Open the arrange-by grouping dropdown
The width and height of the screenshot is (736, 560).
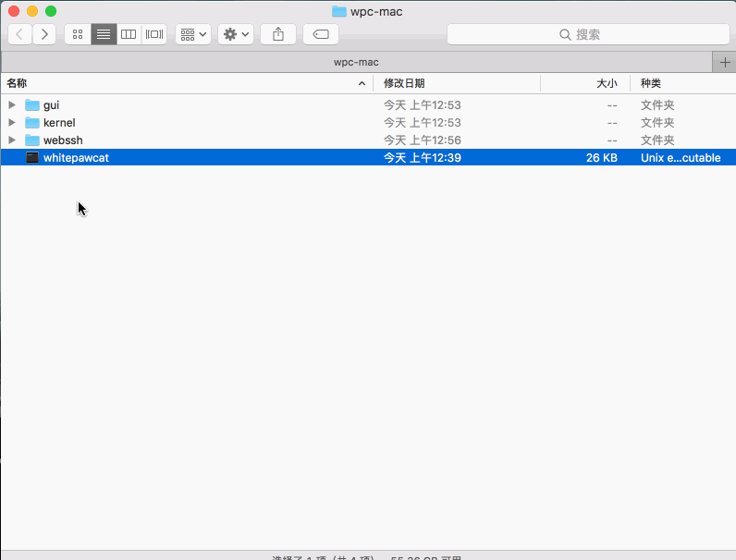tap(193, 34)
